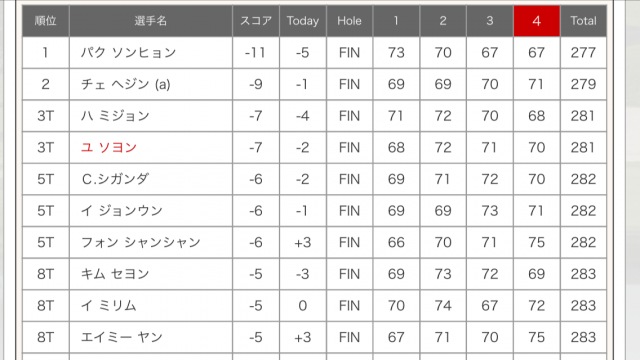Click the 順位 column header

click(45, 21)
